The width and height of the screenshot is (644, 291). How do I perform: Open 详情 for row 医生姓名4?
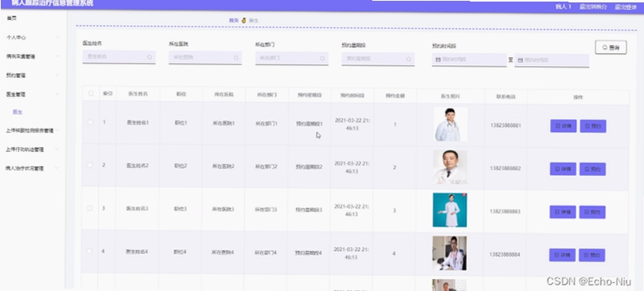click(562, 255)
